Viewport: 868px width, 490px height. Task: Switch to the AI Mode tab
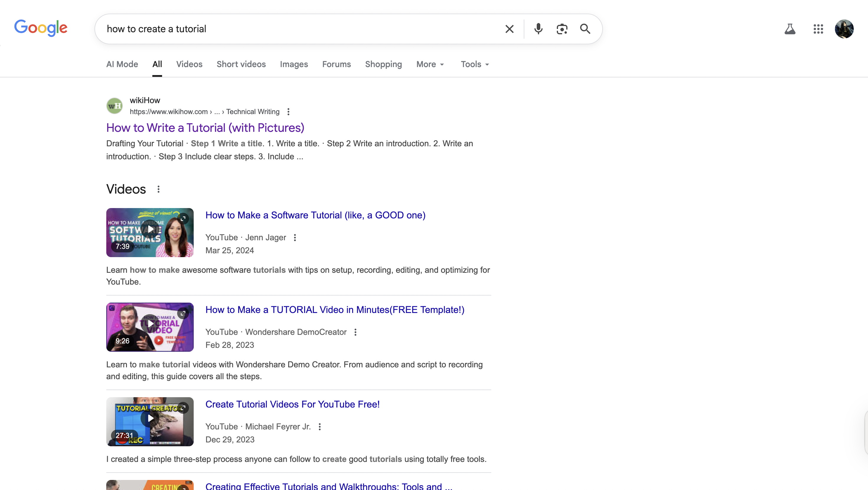point(122,64)
